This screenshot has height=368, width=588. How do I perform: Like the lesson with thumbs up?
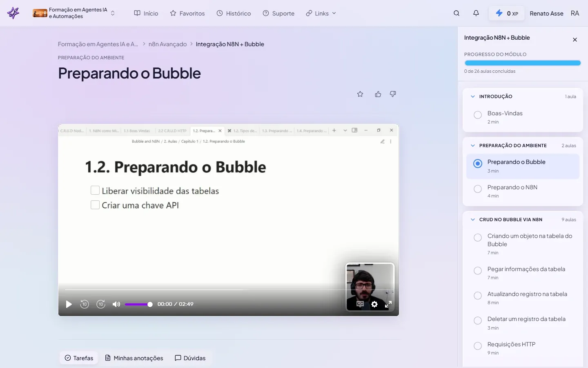378,94
